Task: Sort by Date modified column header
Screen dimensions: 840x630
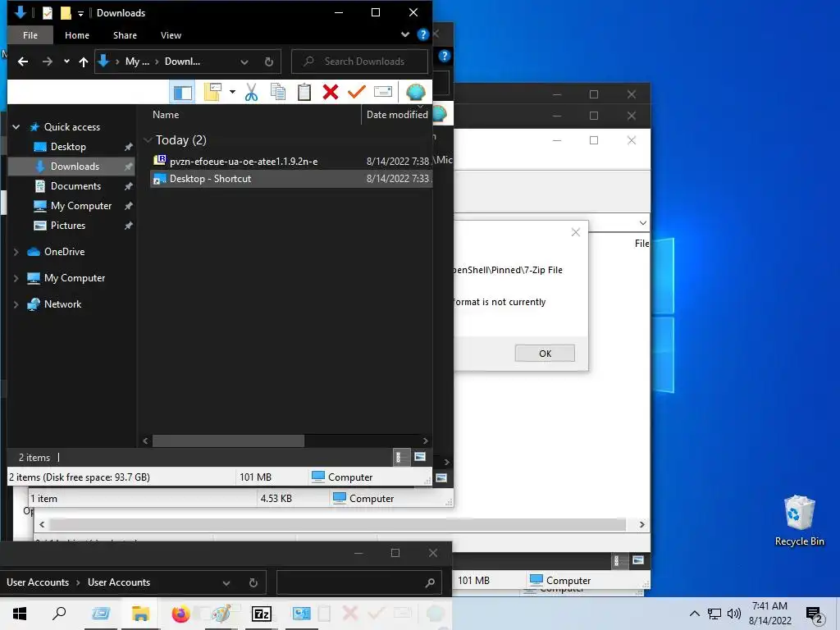Action: point(397,115)
